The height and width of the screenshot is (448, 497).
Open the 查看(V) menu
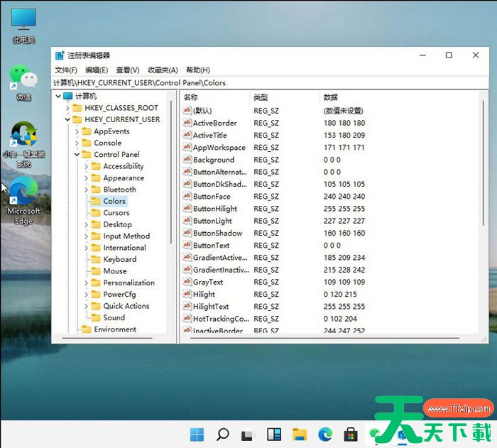pos(128,70)
